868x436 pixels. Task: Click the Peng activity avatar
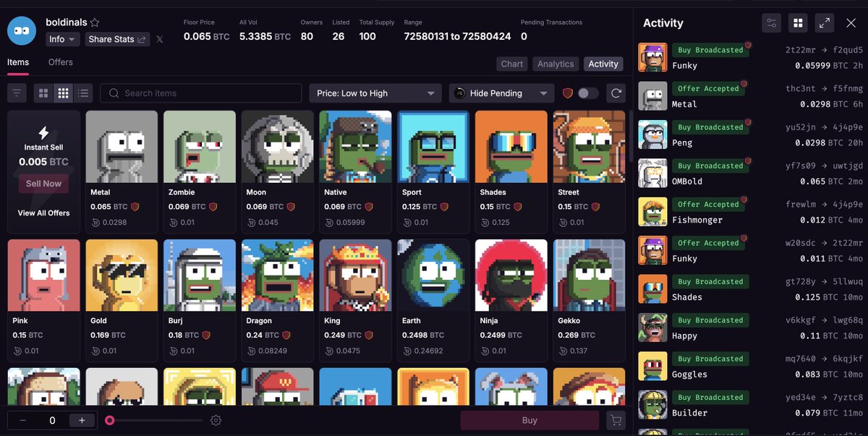[652, 134]
